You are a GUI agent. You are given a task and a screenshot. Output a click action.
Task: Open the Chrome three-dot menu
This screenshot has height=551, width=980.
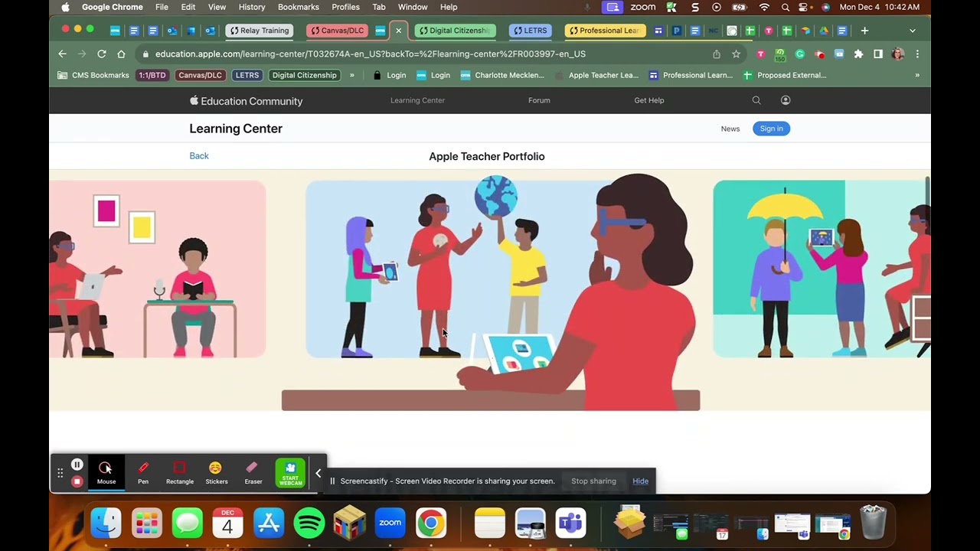pos(917,54)
